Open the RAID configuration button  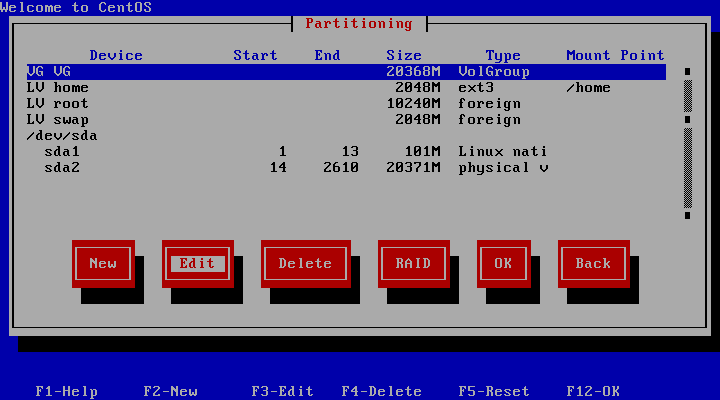pos(414,264)
